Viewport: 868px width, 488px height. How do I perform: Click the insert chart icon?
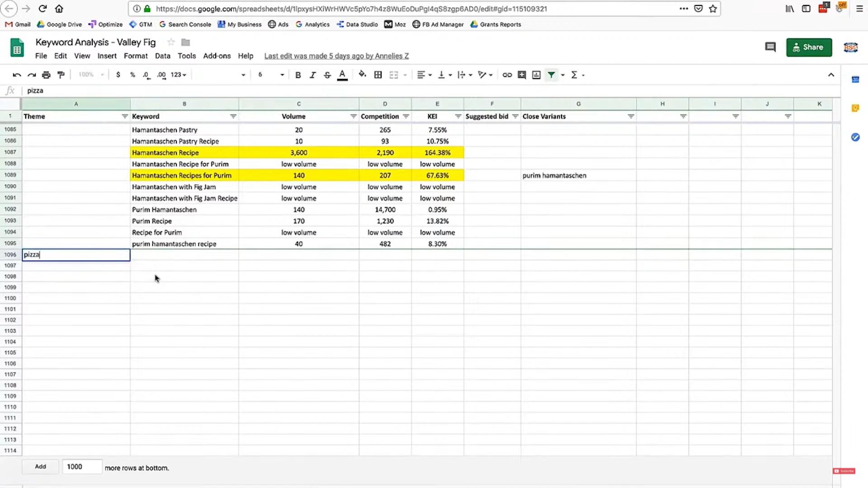pyautogui.click(x=536, y=75)
